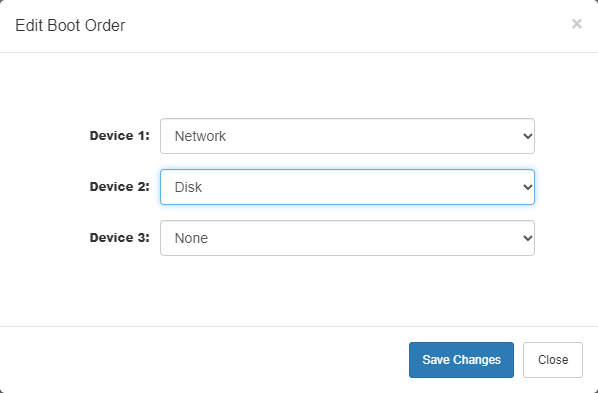
Task: Click the Device 3 label
Action: click(x=119, y=237)
